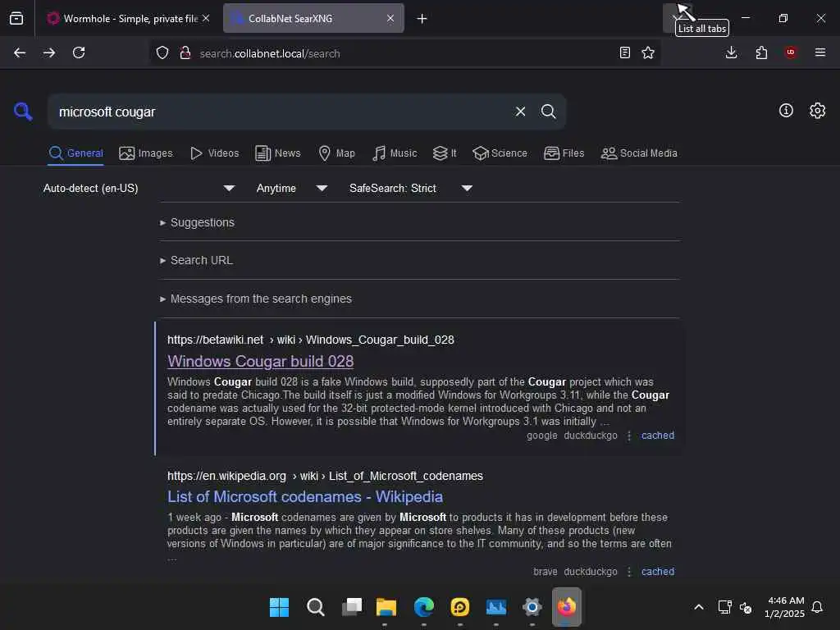
Task: Open SearXNG preferences gear
Action: [x=818, y=111]
